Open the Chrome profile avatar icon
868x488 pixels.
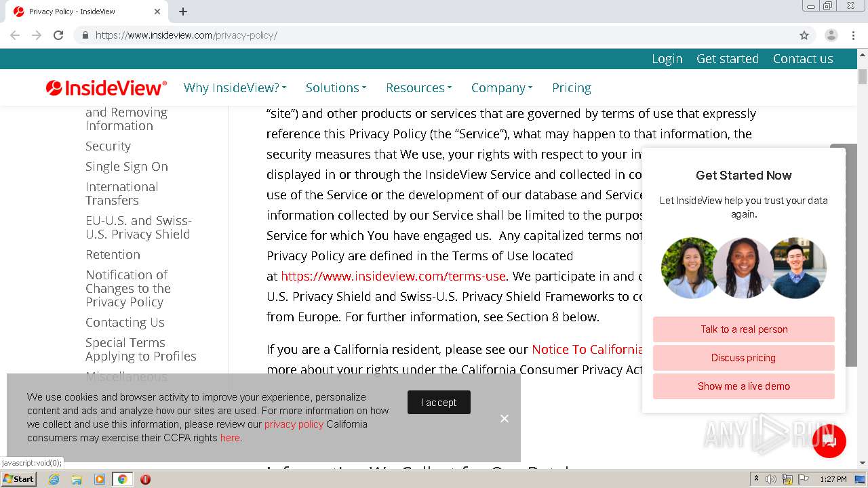(x=831, y=35)
